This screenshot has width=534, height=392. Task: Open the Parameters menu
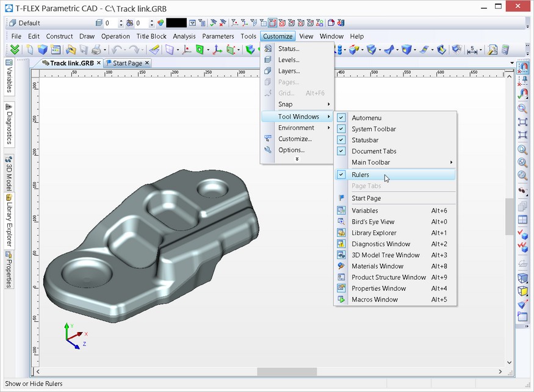(x=218, y=36)
